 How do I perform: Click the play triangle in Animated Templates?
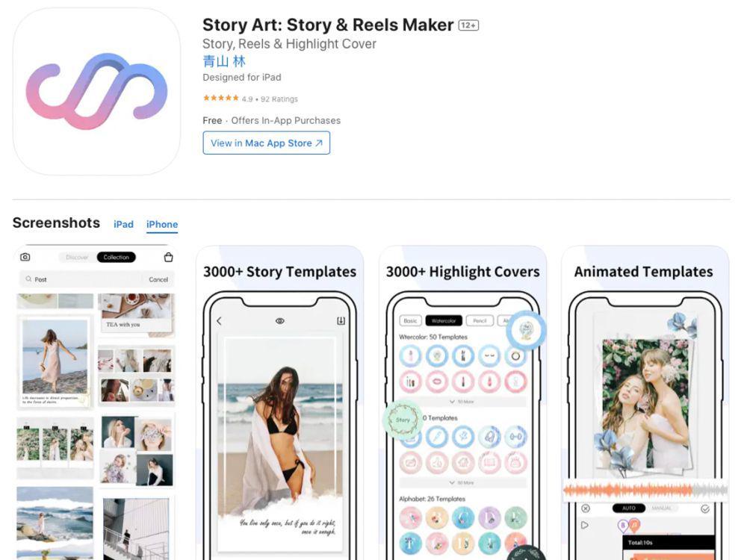coord(585,525)
